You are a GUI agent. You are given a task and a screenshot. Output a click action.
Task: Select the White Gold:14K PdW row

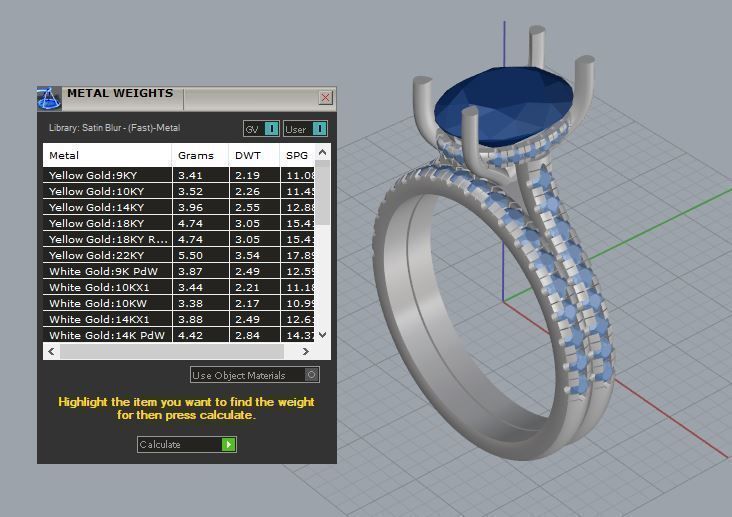click(179, 335)
